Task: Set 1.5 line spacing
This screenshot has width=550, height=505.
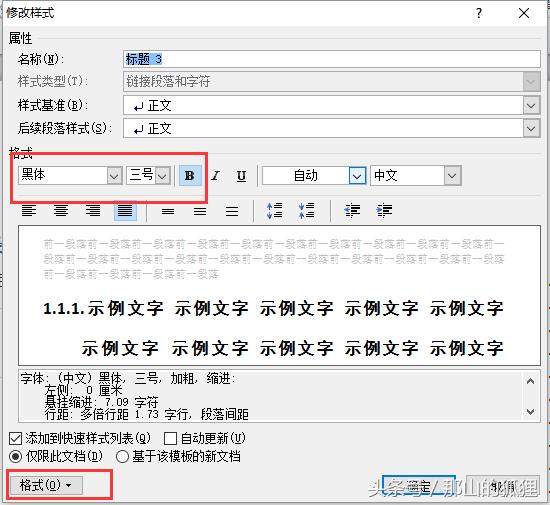Action: coord(200,211)
